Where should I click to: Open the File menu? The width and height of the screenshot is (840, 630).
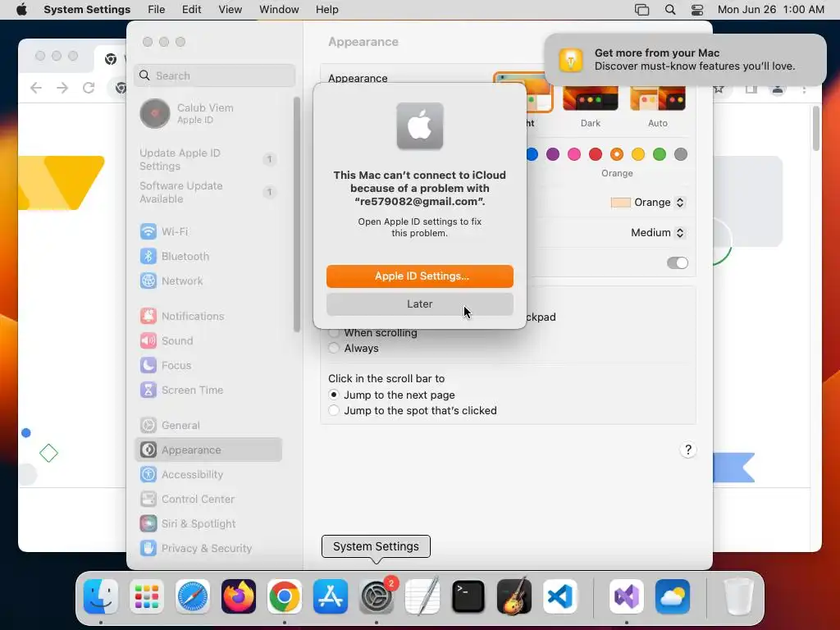[x=157, y=10]
